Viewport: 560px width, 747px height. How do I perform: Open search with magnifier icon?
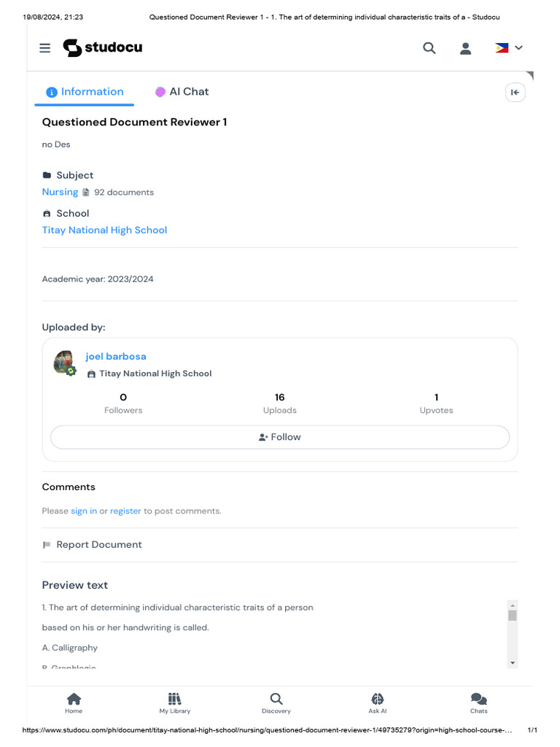point(429,48)
